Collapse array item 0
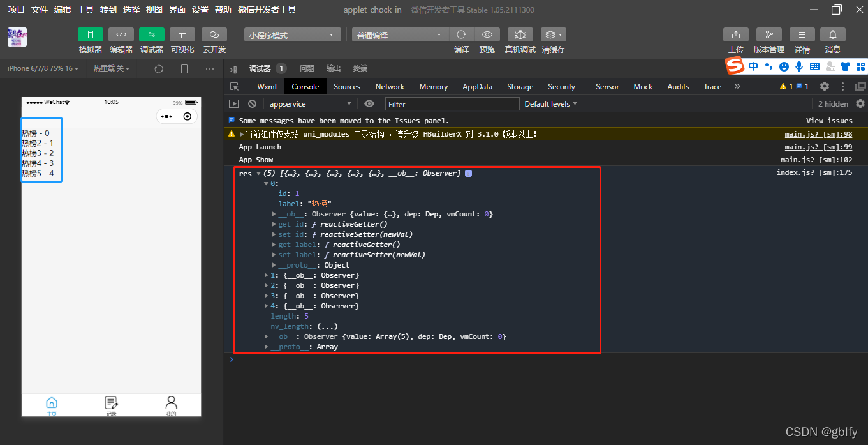The image size is (868, 445). point(267,184)
